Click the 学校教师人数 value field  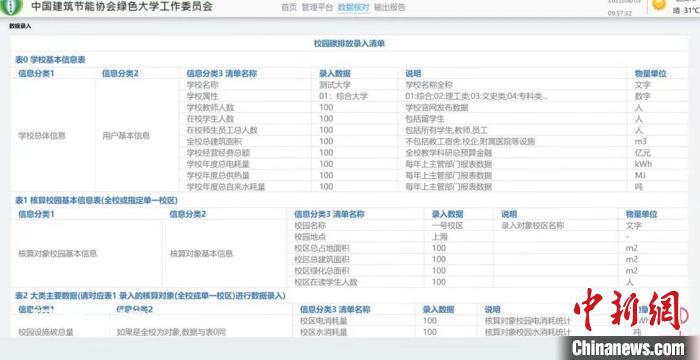pyautogui.click(x=355, y=107)
